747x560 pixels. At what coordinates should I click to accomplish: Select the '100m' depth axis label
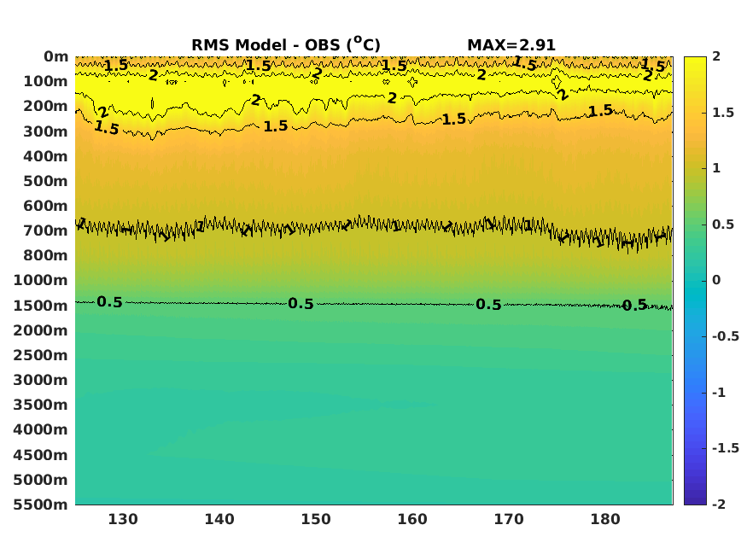coord(45,81)
